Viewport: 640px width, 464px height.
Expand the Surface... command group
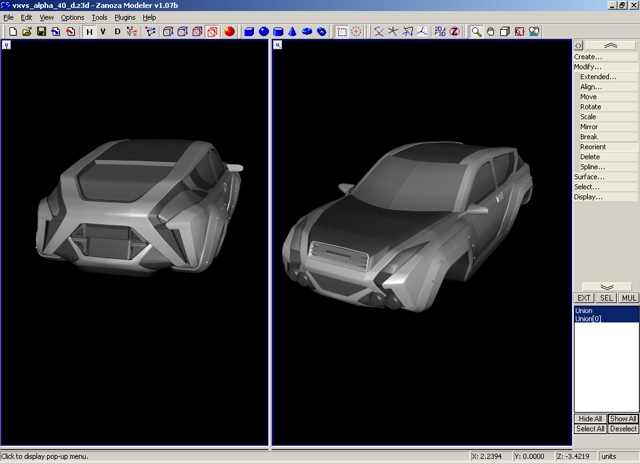coord(589,177)
